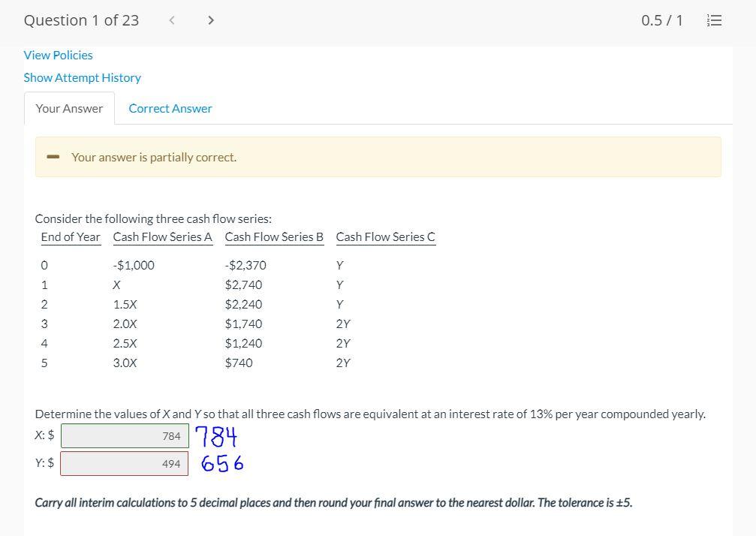Open View Policies
The width and height of the screenshot is (756, 536).
click(58, 55)
